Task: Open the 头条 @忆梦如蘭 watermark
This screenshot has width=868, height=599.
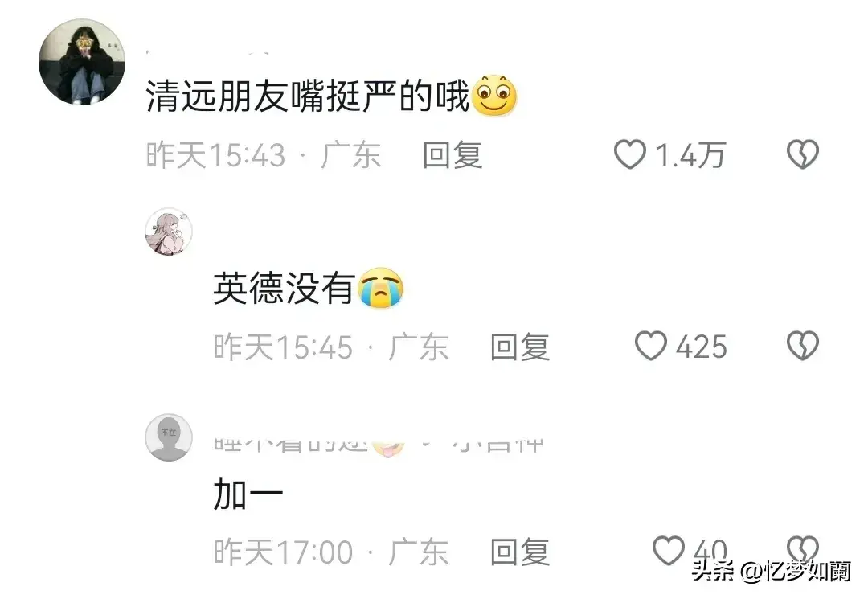Action: pyautogui.click(x=771, y=570)
